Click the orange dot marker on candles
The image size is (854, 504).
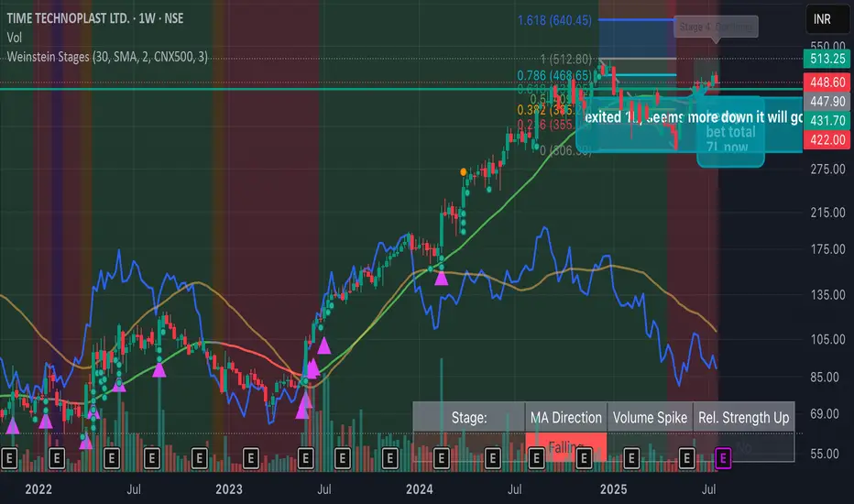[x=464, y=172]
